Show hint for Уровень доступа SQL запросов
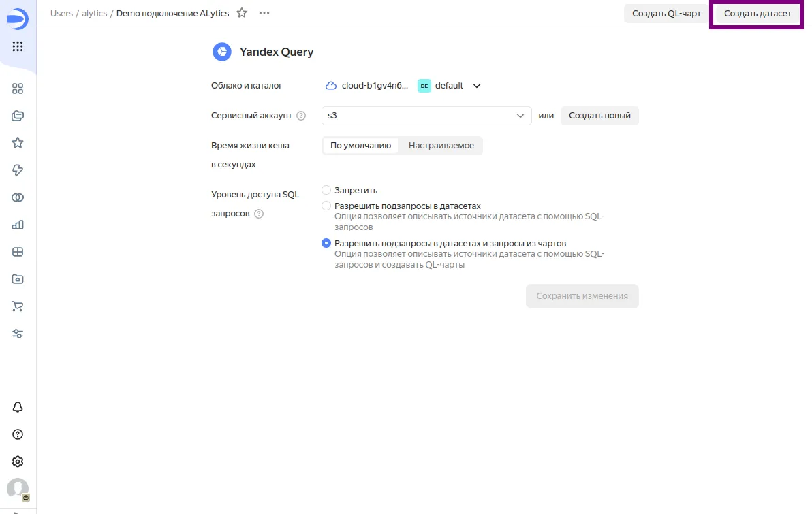Screen dimensions: 812x514 259,214
